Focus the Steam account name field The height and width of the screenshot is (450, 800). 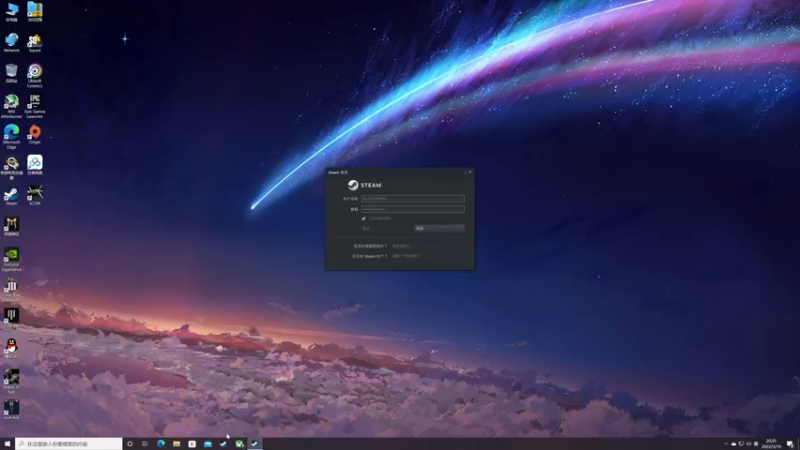point(413,198)
